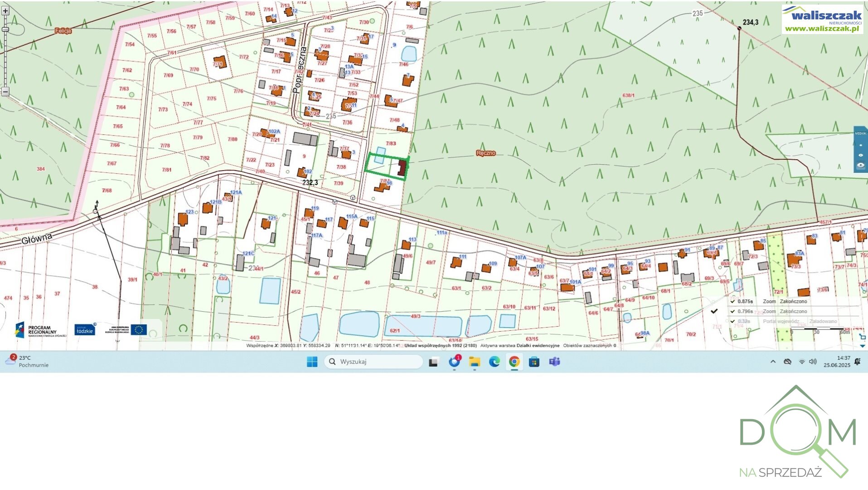Select the largest eye icon in Widok panel
868x490 pixels.
point(861,166)
